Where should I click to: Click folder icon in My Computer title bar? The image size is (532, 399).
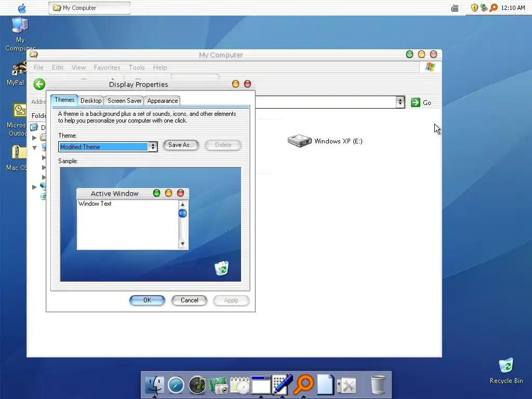pos(34,54)
